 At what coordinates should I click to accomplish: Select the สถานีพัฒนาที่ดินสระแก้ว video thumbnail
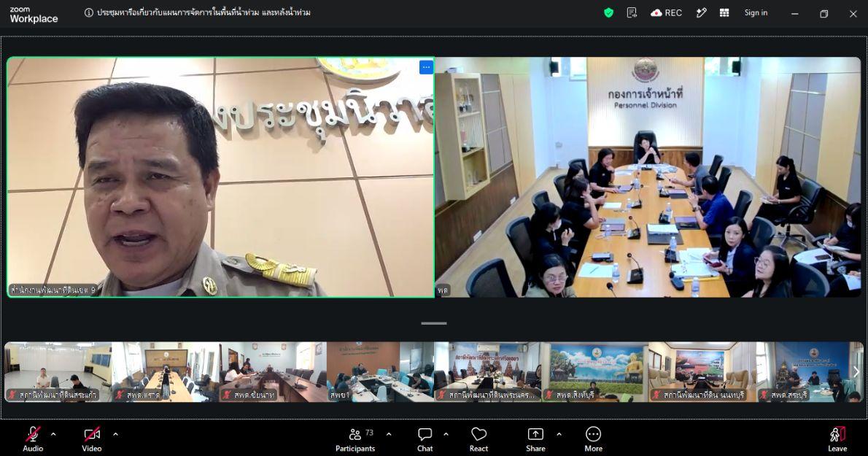tap(58, 372)
